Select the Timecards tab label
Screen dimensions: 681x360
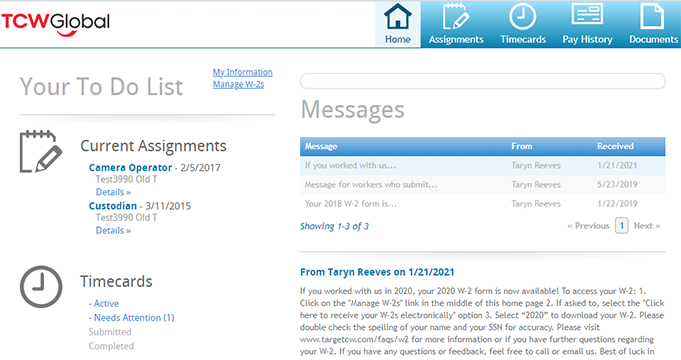pos(523,39)
